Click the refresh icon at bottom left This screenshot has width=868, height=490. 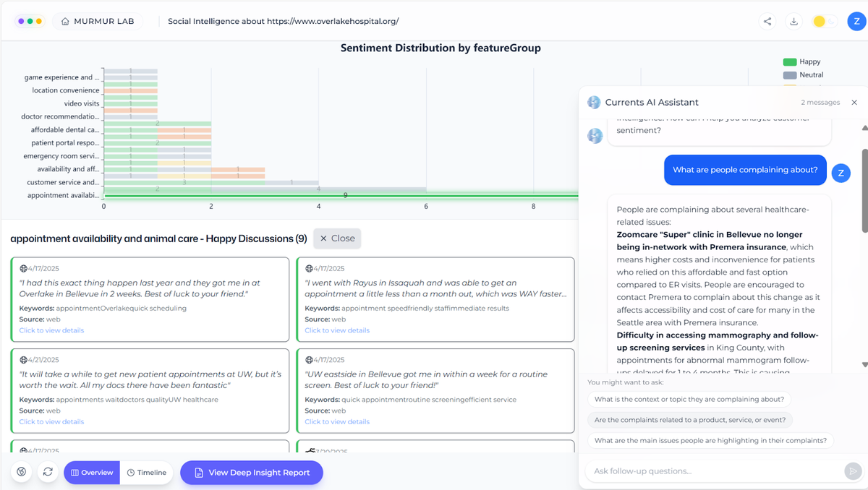coord(48,472)
